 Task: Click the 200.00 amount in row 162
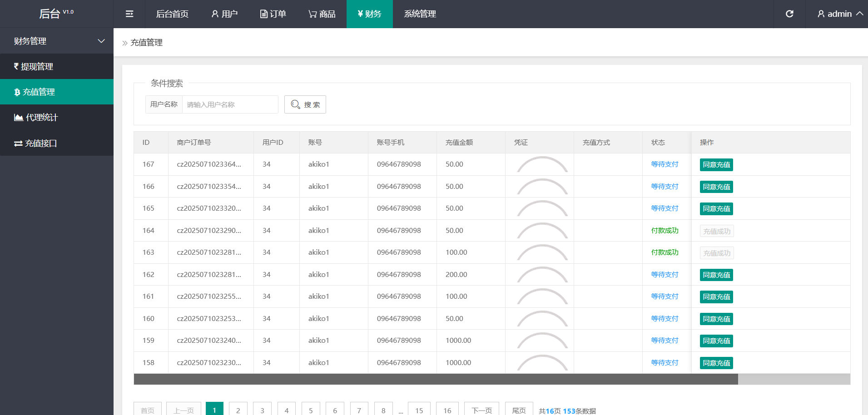[x=456, y=275]
